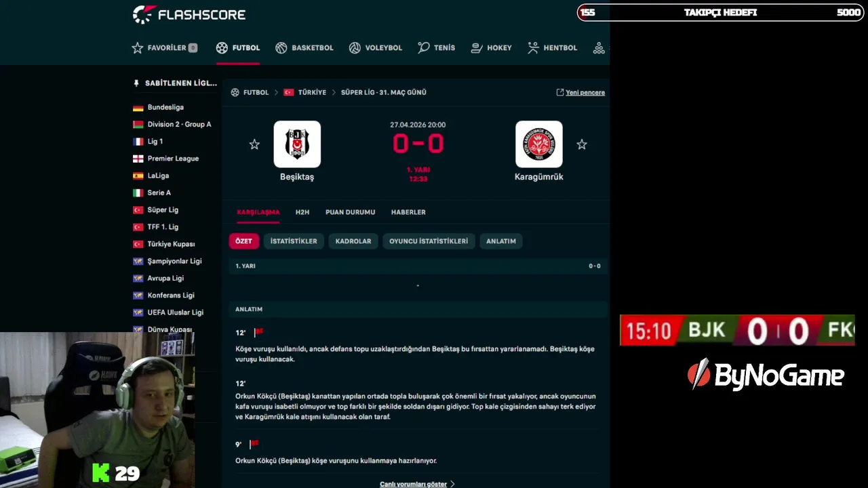Click the Karagümrük team name

539,177
